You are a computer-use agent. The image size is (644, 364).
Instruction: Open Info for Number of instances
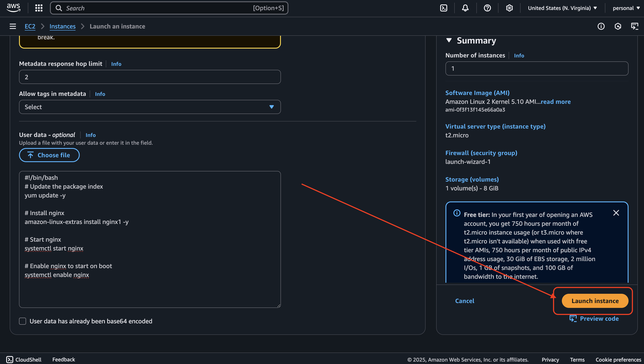coord(519,55)
